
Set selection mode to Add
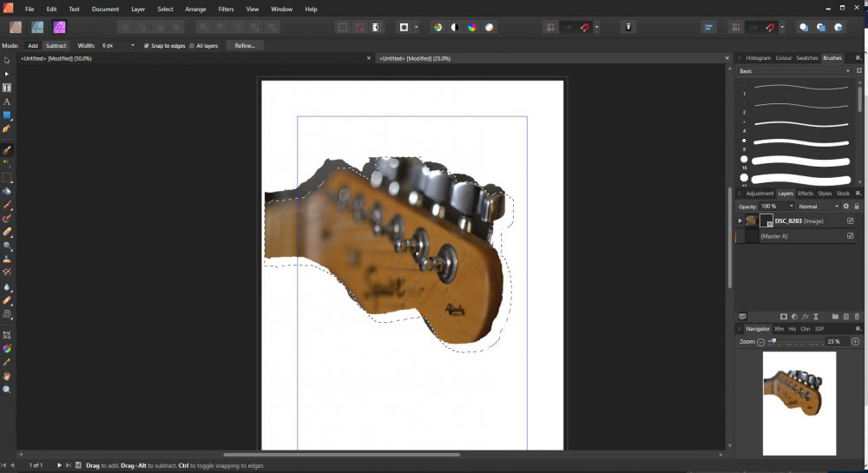click(33, 45)
